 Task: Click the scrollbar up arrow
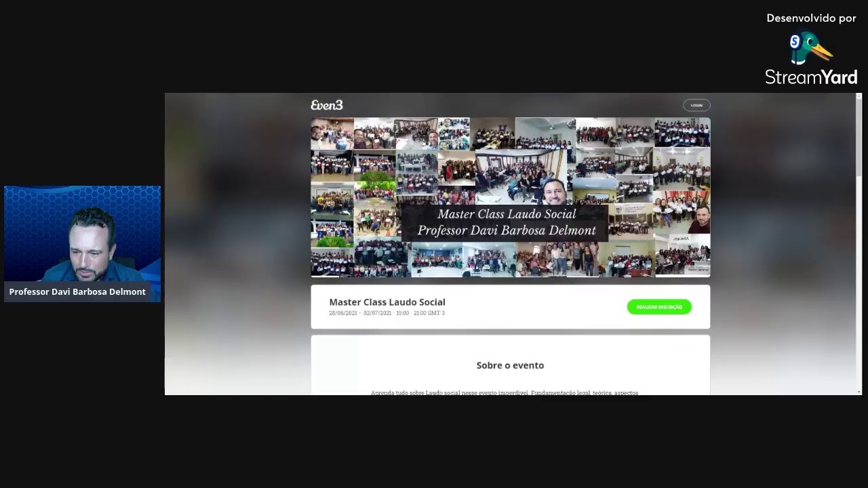[x=859, y=96]
